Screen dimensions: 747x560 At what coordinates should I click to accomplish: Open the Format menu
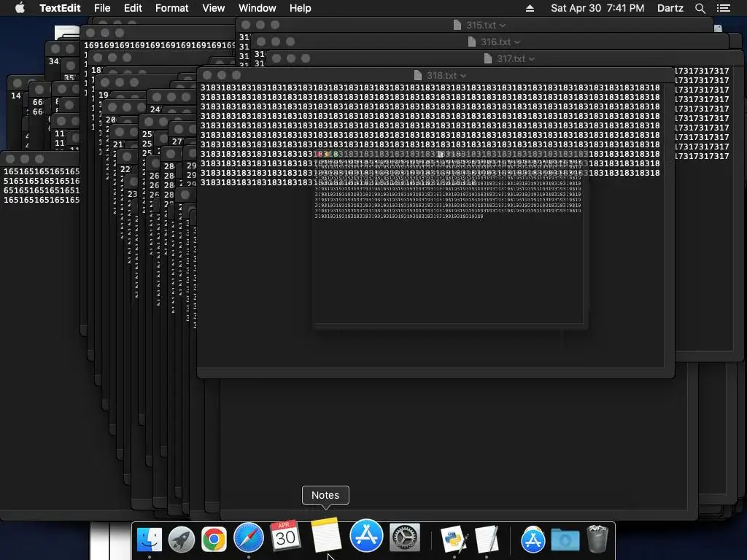171,8
